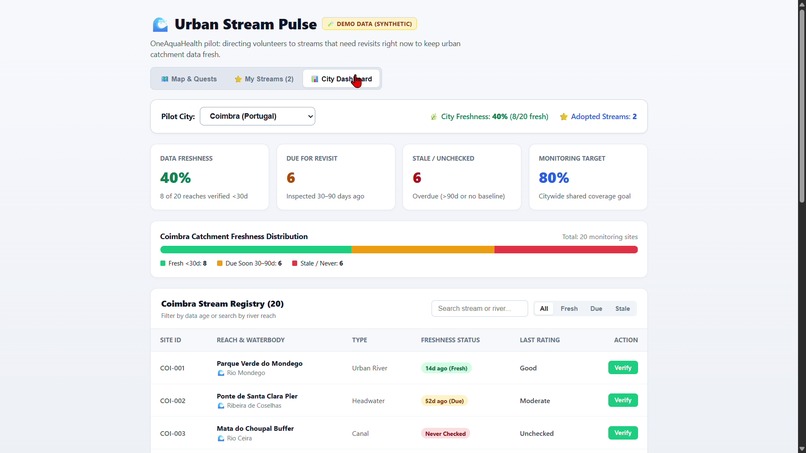Filter registry by Fresh streams

pyautogui.click(x=569, y=309)
